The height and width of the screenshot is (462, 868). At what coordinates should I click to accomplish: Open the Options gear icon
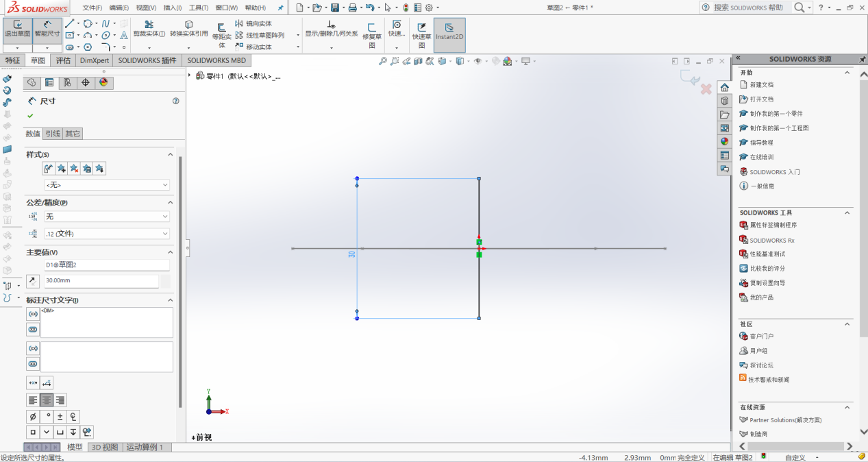[x=429, y=8]
